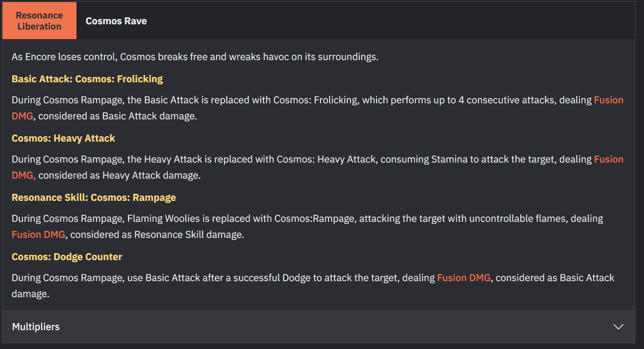The image size is (644, 349).
Task: Click 'considered as Heavy Attack damage' text
Action: [x=119, y=175]
